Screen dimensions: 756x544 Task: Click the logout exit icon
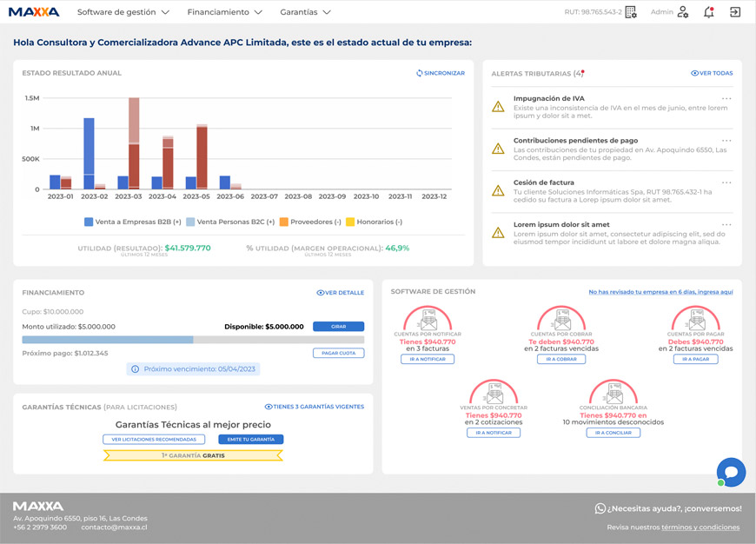735,12
